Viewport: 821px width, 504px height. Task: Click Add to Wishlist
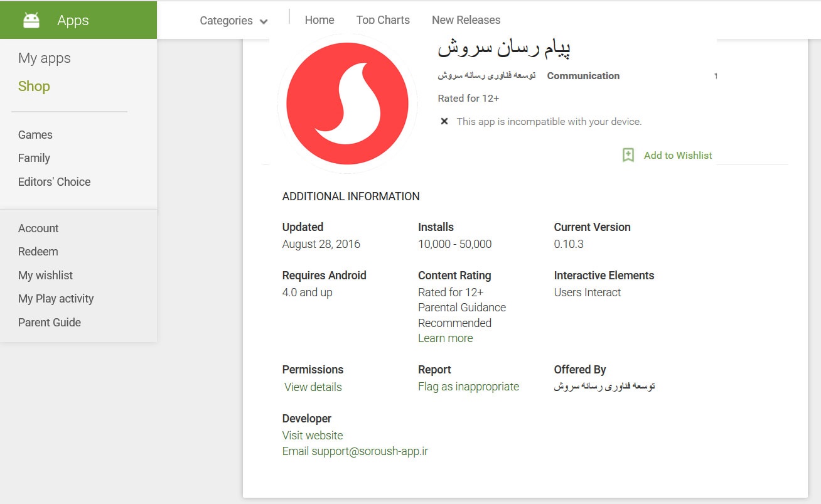[678, 155]
